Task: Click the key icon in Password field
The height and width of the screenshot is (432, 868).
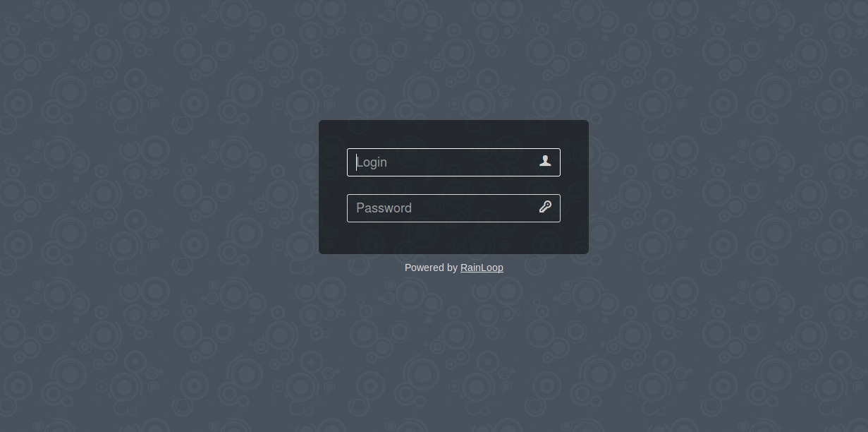Action: click(x=545, y=207)
